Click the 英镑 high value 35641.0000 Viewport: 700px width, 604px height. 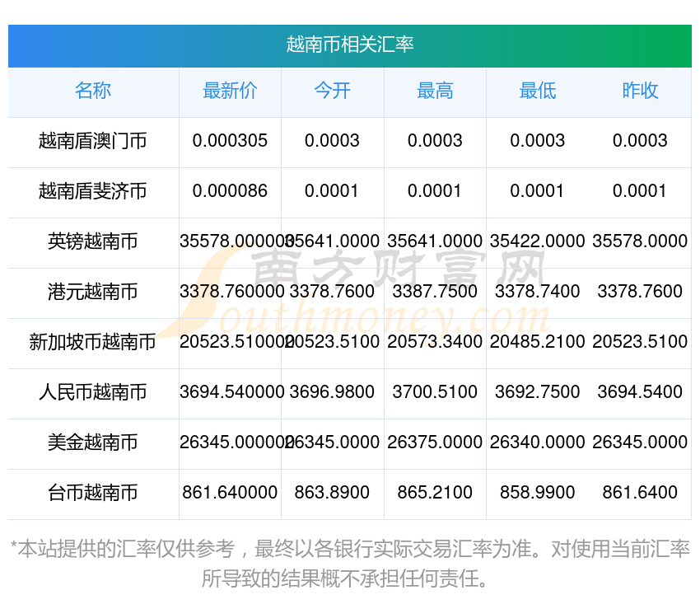[x=435, y=241]
